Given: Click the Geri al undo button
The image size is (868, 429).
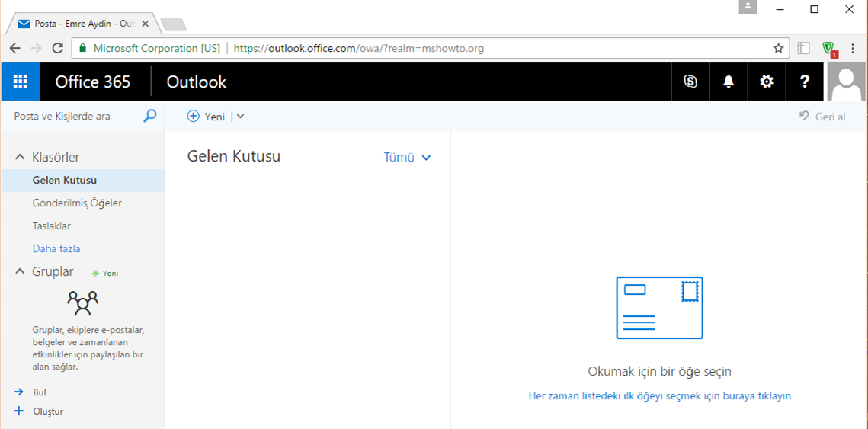Looking at the screenshot, I should point(822,117).
